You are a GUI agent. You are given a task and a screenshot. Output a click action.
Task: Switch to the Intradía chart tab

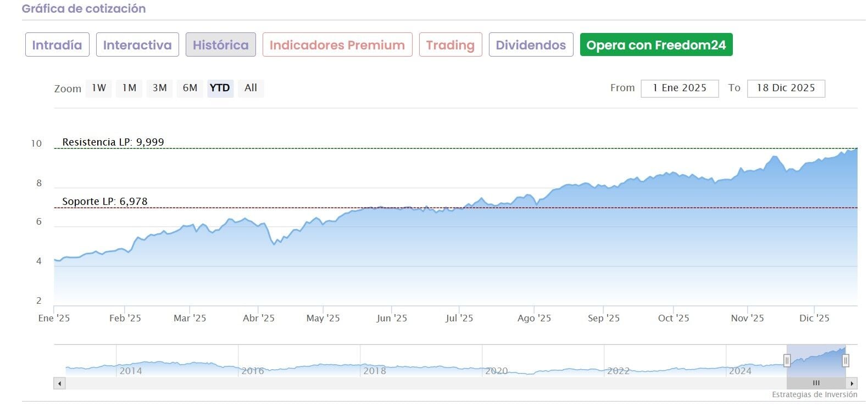[57, 45]
